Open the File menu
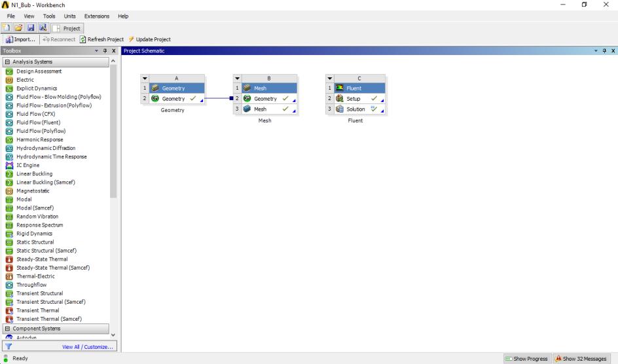This screenshot has height=364, width=618. [x=11, y=16]
